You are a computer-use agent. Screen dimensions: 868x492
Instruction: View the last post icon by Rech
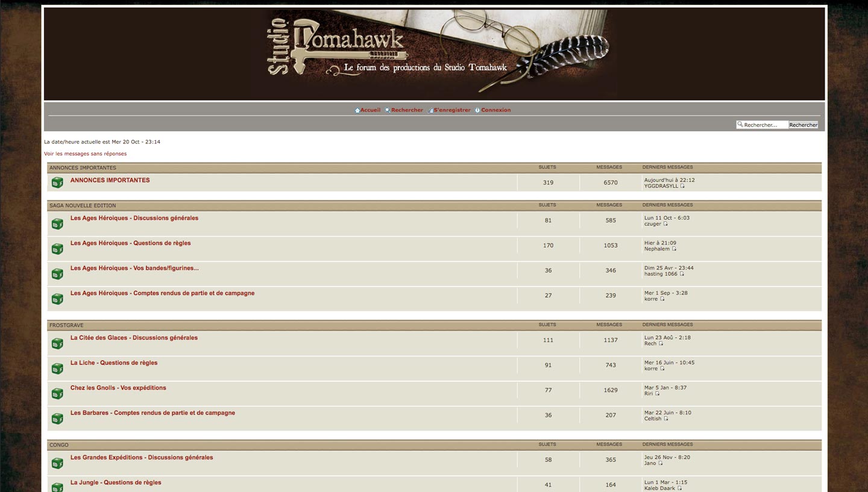tap(661, 344)
